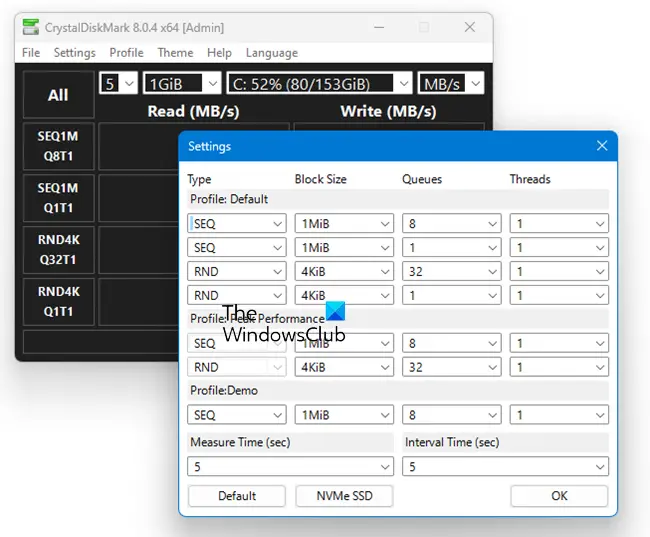Open Demo profile SEQ type dropdown

tap(237, 415)
